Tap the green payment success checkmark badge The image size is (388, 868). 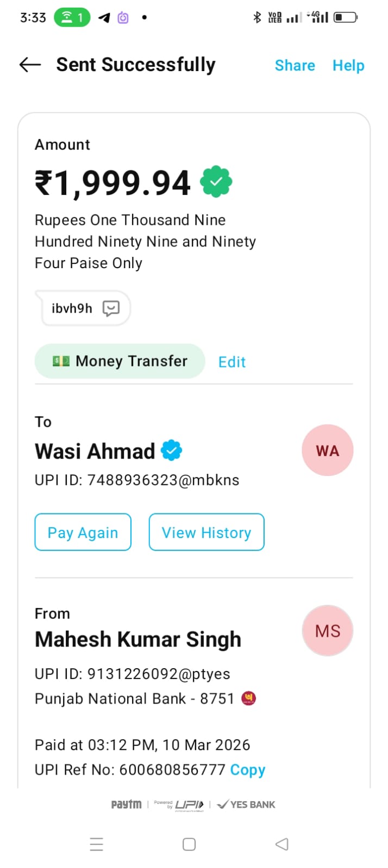click(216, 182)
